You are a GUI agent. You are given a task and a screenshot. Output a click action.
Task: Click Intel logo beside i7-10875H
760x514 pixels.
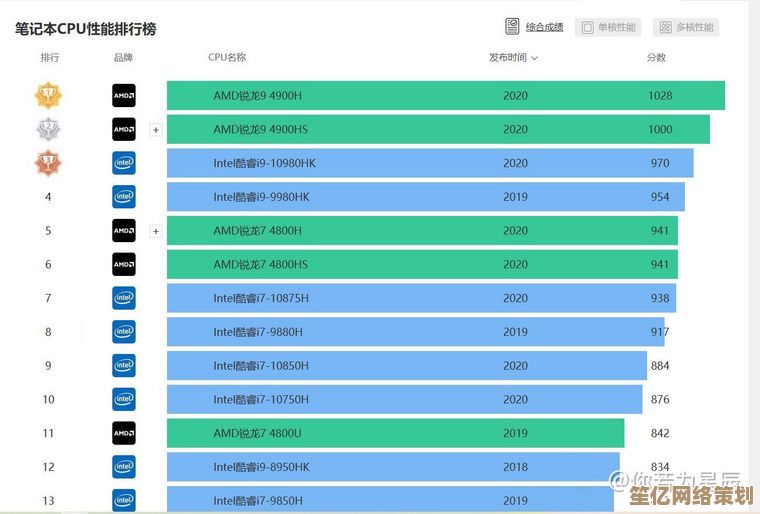[x=124, y=298]
